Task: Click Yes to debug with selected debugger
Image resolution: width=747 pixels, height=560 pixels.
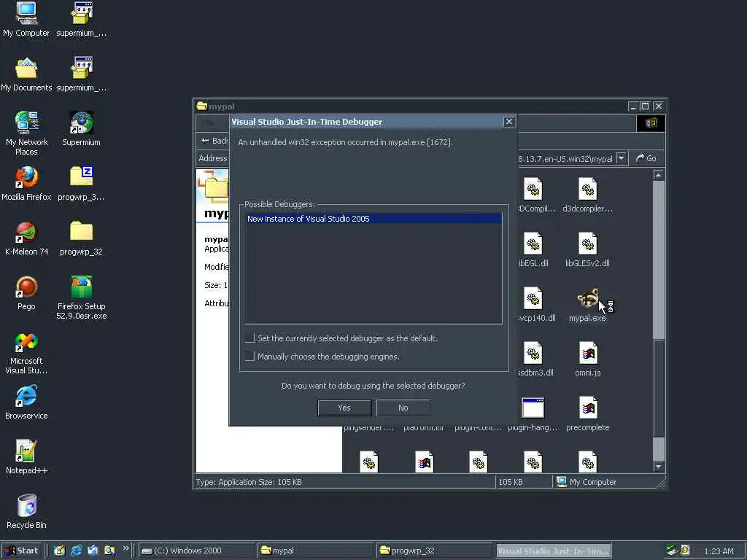Action: (x=344, y=408)
